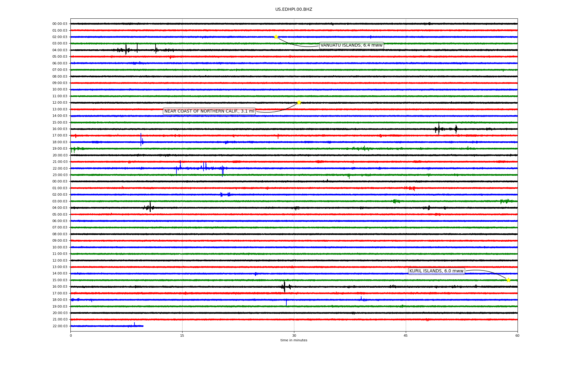The height and width of the screenshot is (368, 588).
Task: Click the US.EDHPI.00.BHZ plot title
Action: coord(294,10)
